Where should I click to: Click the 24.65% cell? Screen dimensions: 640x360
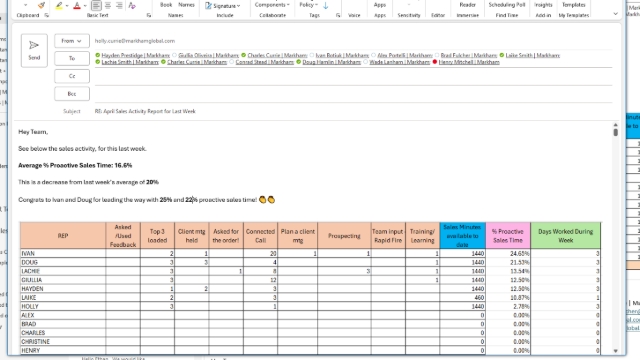click(x=508, y=253)
